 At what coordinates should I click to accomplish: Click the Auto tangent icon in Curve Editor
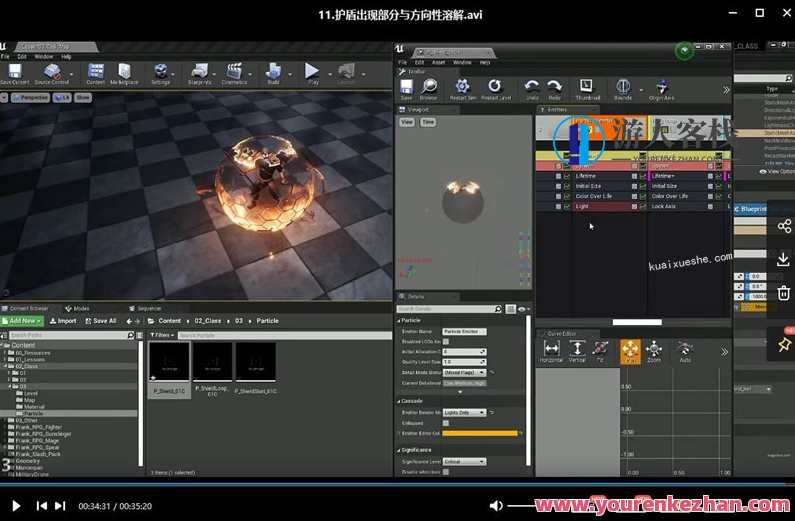685,349
